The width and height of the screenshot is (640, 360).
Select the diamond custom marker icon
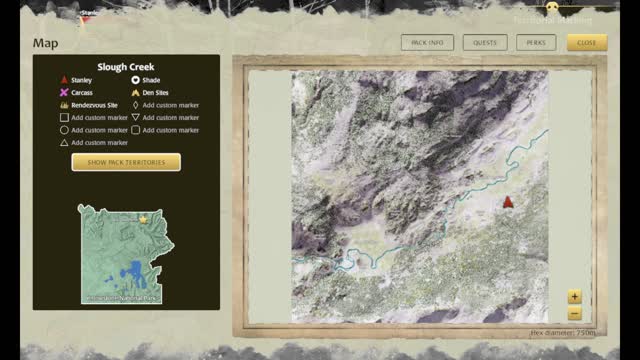coord(136,105)
